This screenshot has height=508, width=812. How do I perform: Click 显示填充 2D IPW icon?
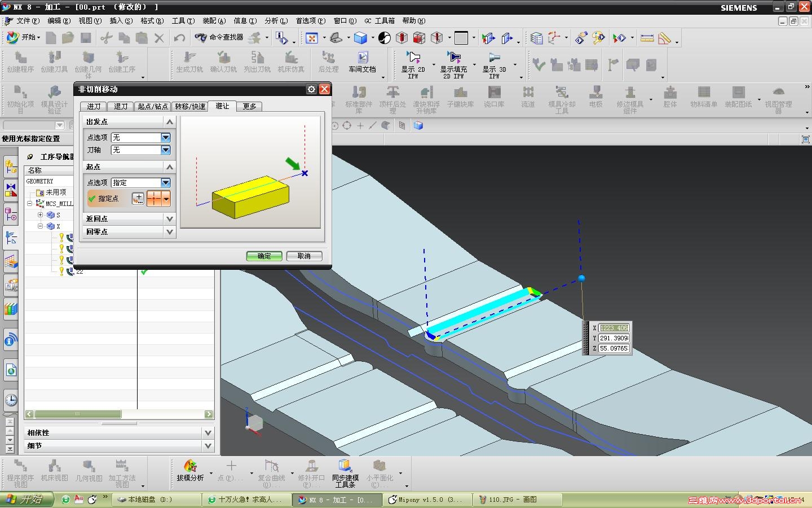pyautogui.click(x=454, y=64)
